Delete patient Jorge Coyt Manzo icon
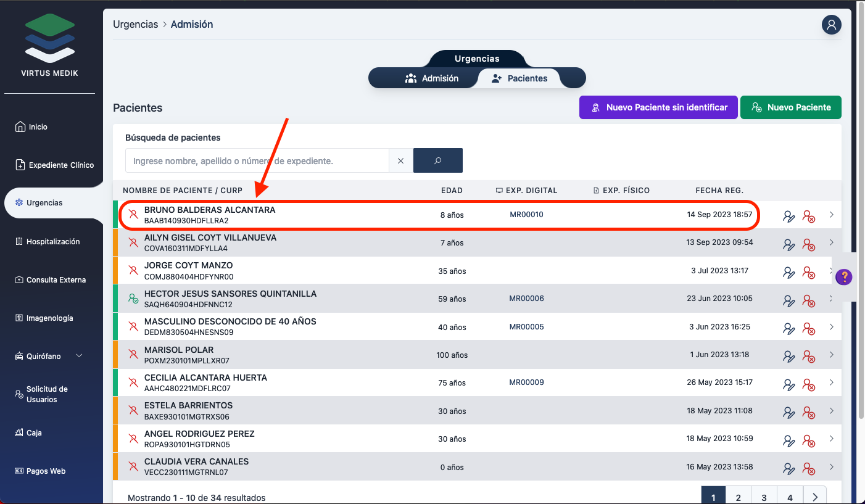 click(x=808, y=272)
